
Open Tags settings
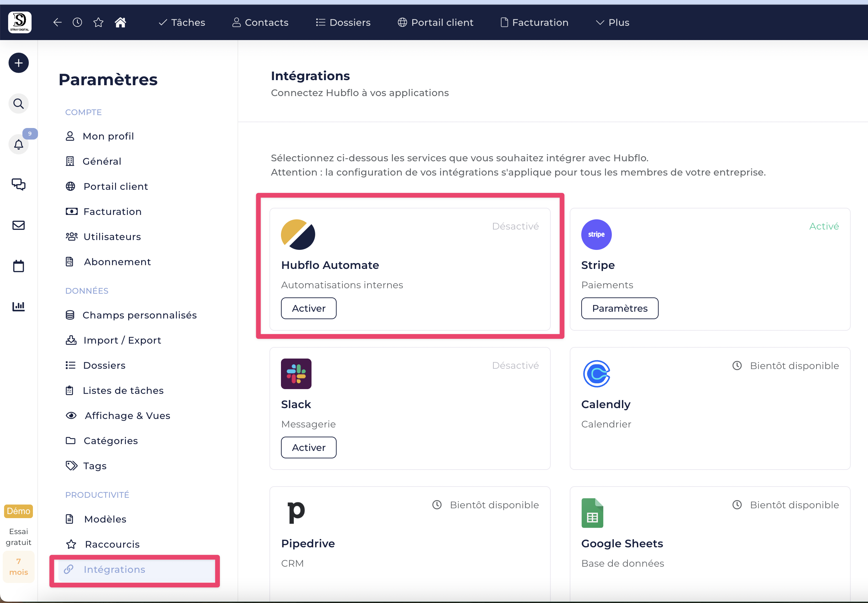click(x=86, y=466)
